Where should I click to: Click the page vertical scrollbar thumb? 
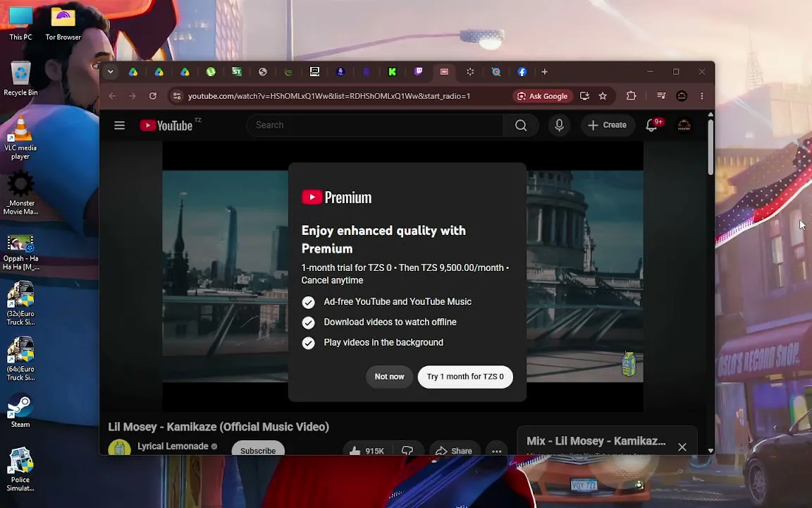click(x=710, y=147)
